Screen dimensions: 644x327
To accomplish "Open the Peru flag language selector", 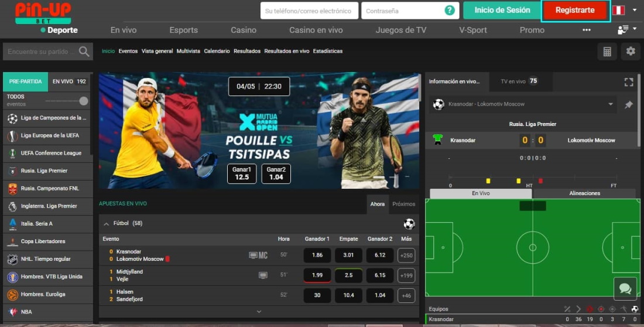I will [619, 11].
